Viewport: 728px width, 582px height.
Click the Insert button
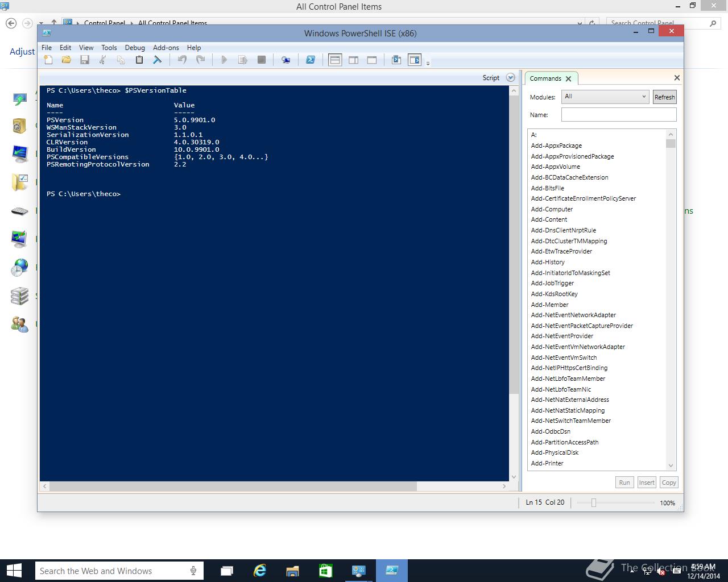647,483
